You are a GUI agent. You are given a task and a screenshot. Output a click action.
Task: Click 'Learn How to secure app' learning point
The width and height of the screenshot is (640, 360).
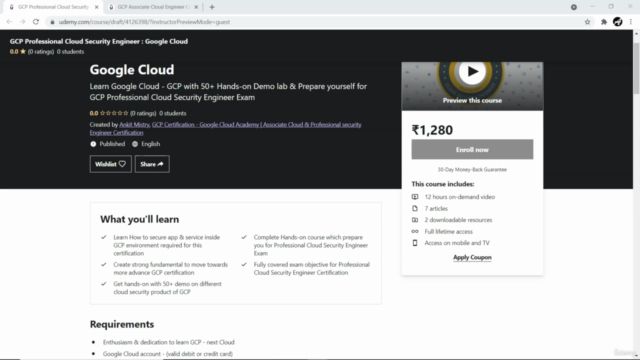[x=167, y=245]
